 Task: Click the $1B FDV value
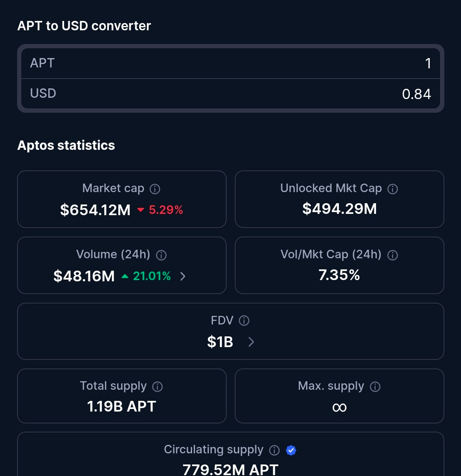click(x=220, y=342)
